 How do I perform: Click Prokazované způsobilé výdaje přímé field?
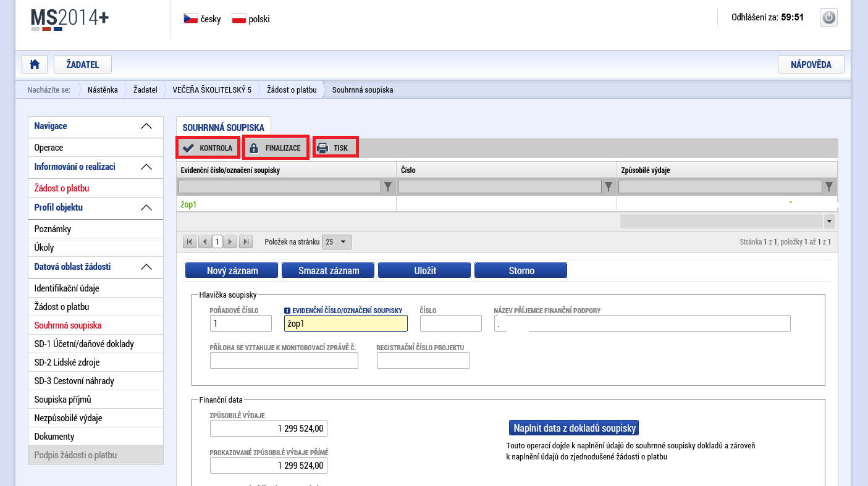pos(269,466)
